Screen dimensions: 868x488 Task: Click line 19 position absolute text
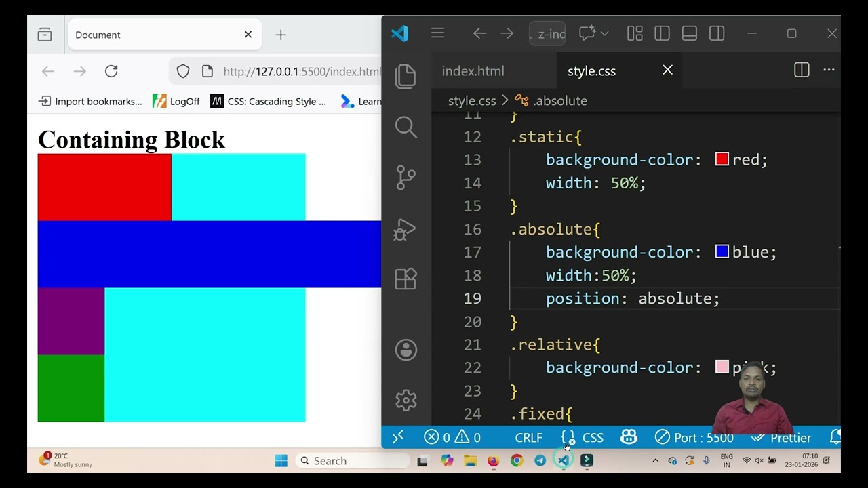click(x=633, y=298)
